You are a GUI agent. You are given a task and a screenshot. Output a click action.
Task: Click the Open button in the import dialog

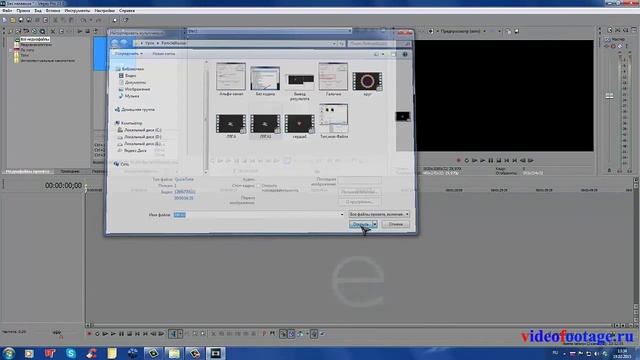tap(360, 224)
